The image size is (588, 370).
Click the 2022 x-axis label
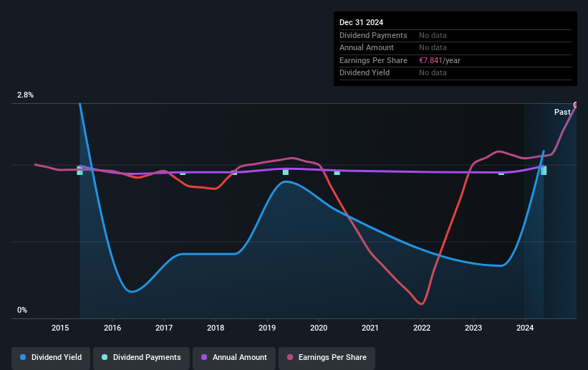pos(422,328)
